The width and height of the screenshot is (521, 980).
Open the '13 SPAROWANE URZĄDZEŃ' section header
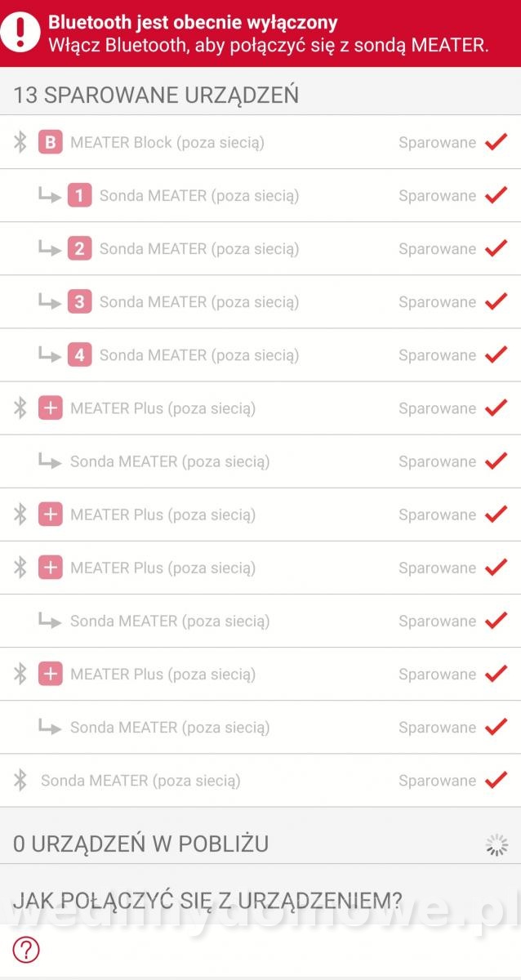tap(156, 95)
